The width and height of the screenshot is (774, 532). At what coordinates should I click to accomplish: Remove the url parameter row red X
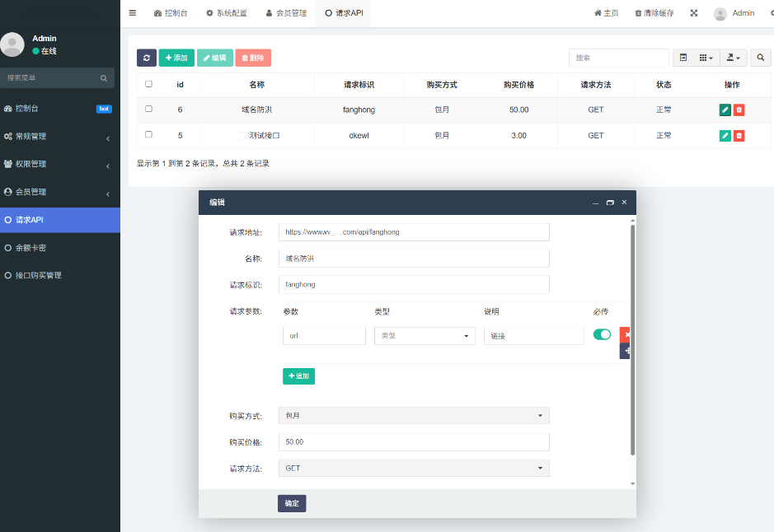[626, 335]
